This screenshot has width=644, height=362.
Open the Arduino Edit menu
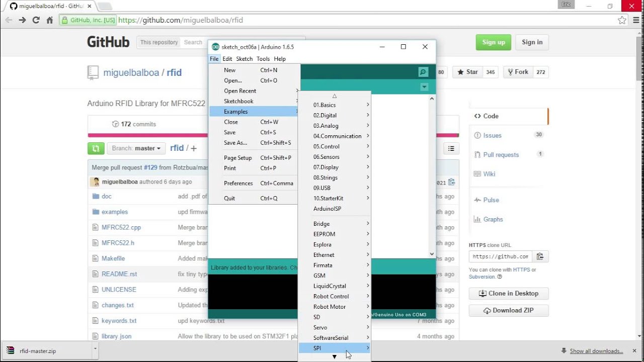[x=227, y=59]
